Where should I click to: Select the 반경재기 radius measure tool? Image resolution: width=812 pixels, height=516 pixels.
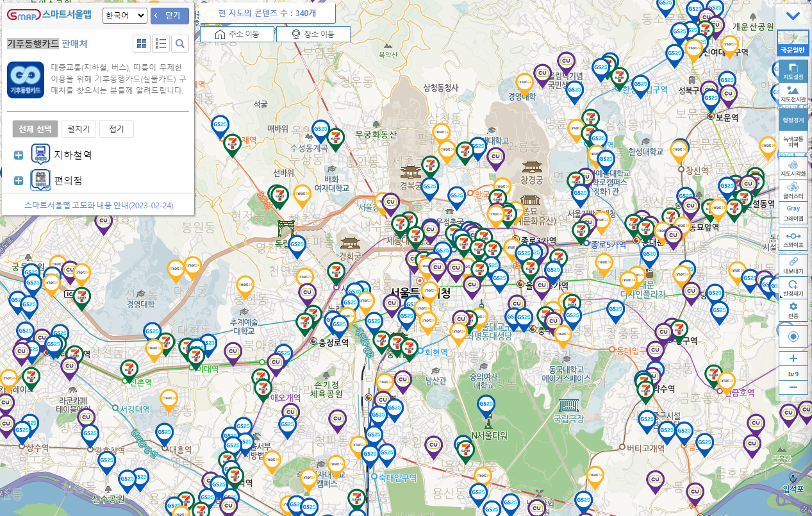(x=793, y=287)
